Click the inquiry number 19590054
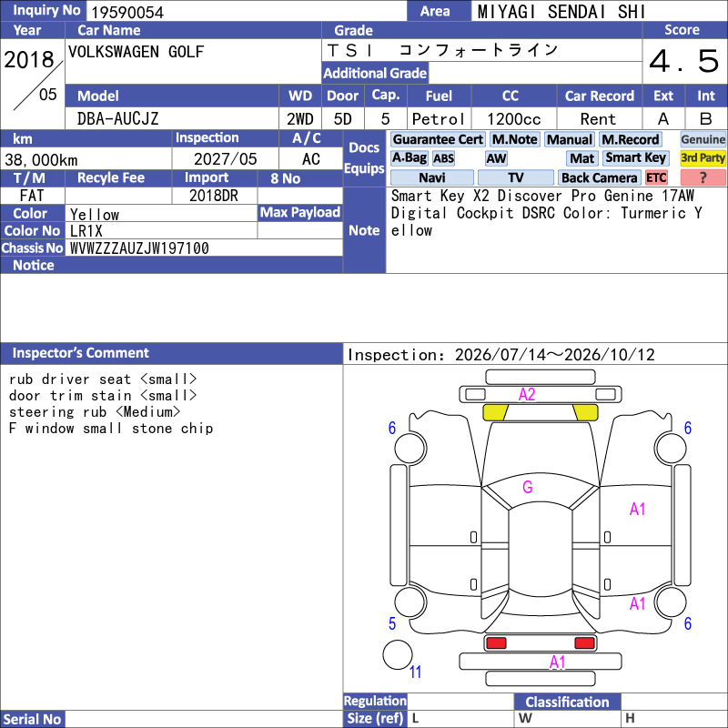 click(x=127, y=13)
